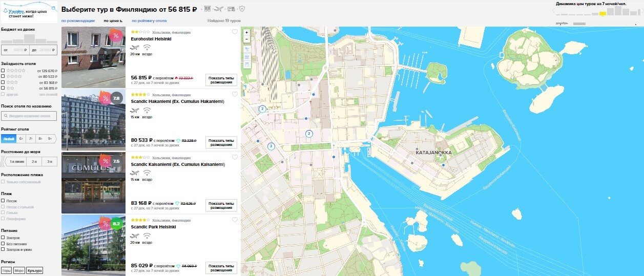The width and height of the screenshot is (644, 276).
Task: Click the flight icon in tour header
Action: click(x=219, y=9)
